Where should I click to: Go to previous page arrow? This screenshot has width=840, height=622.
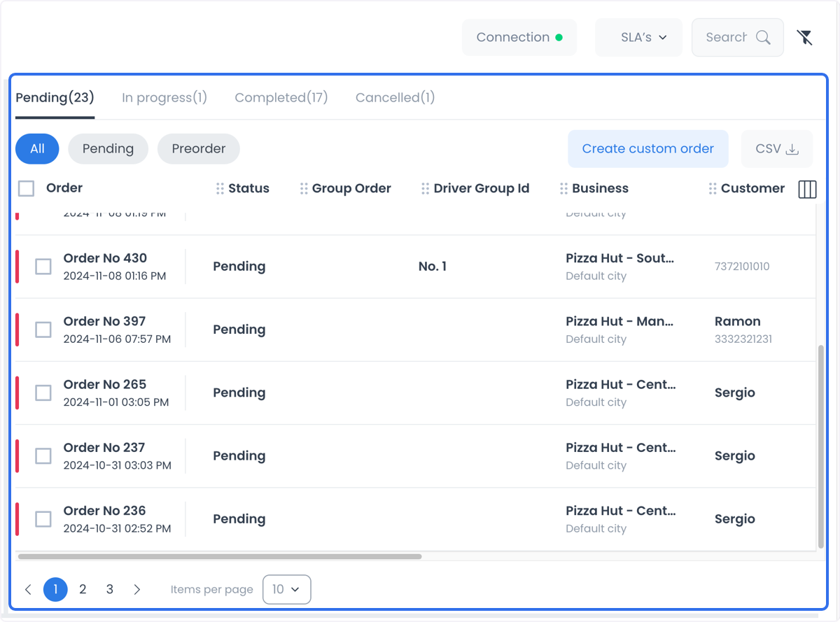[x=28, y=590]
